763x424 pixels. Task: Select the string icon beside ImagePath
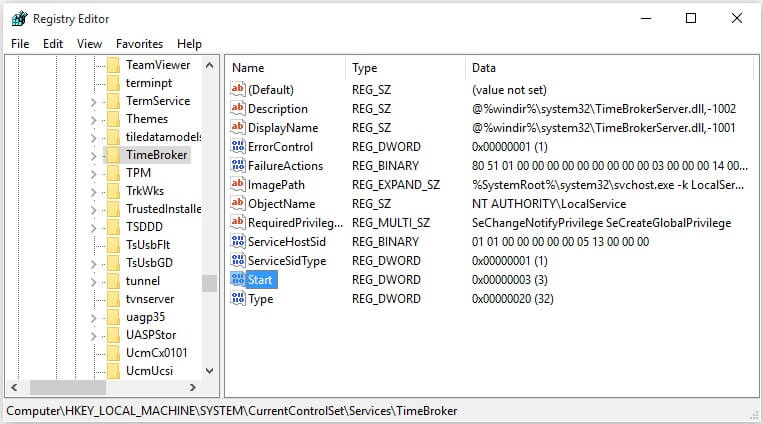tap(238, 184)
